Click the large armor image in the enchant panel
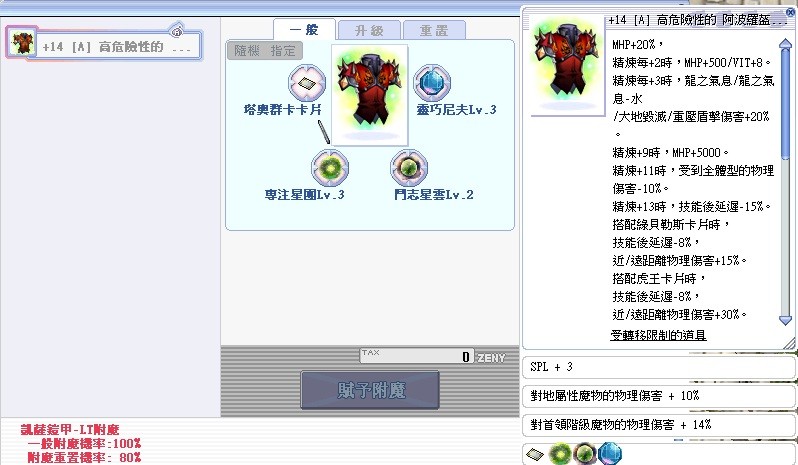The image size is (798, 465). (371, 90)
